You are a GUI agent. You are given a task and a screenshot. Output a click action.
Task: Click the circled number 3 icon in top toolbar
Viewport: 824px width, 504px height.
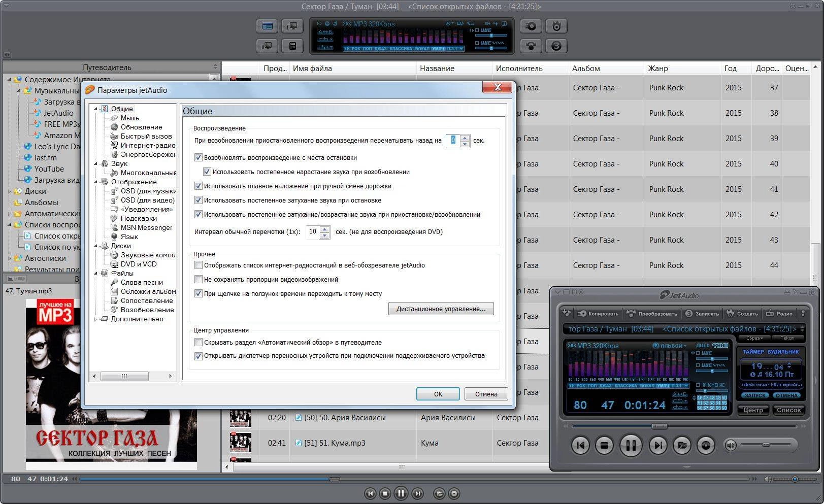pos(556,46)
